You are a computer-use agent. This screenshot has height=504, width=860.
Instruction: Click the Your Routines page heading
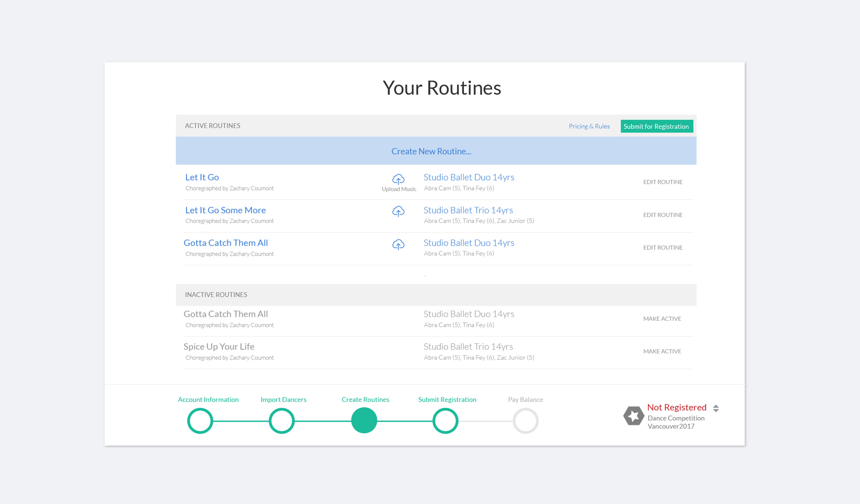442,88
